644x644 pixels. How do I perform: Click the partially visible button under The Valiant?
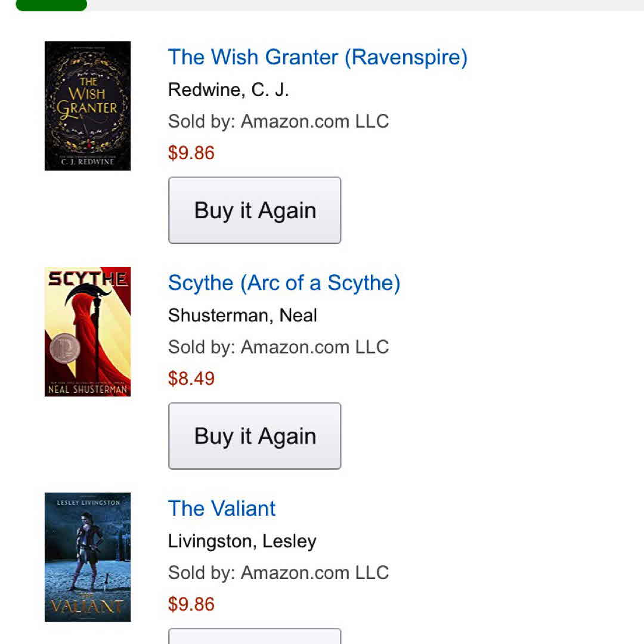coord(255,636)
